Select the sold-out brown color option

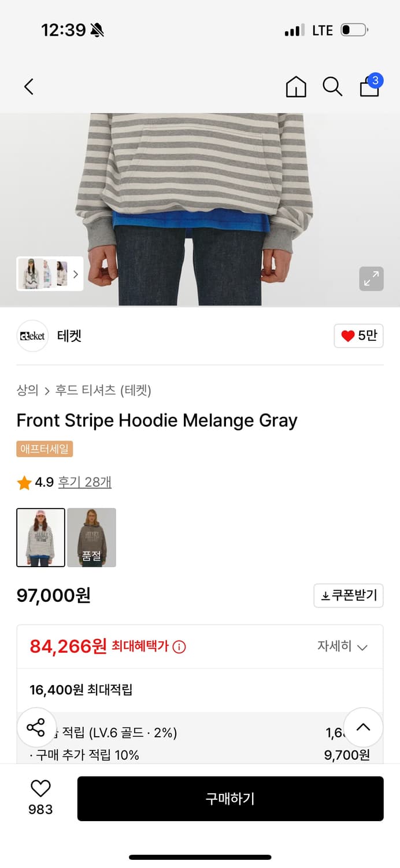tap(91, 538)
